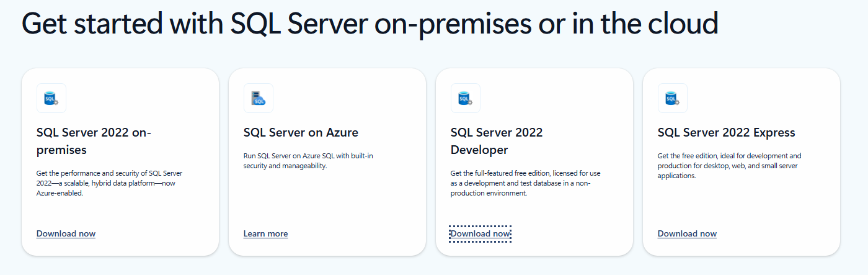Click the SQL Server 2022 Express icon

click(x=672, y=98)
